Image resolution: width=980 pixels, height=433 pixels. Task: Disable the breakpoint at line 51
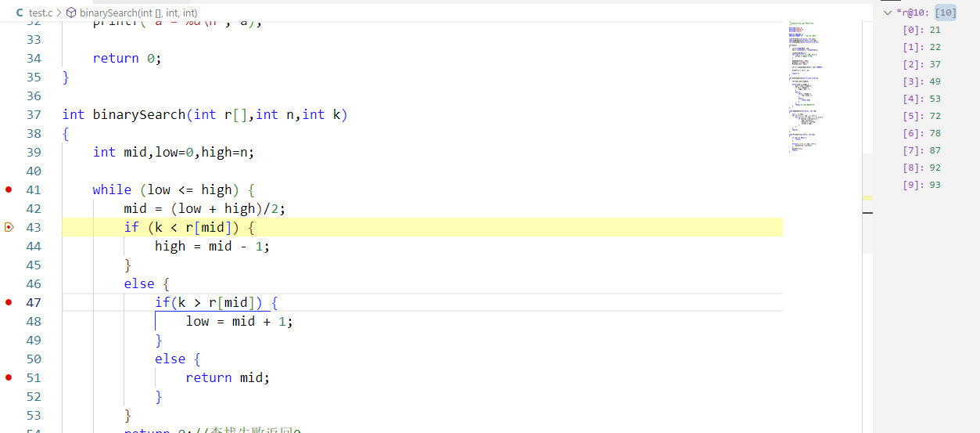9,377
